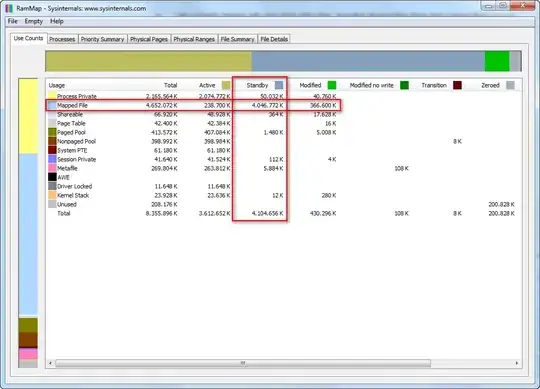Sort by the Active column header

pyautogui.click(x=207, y=85)
